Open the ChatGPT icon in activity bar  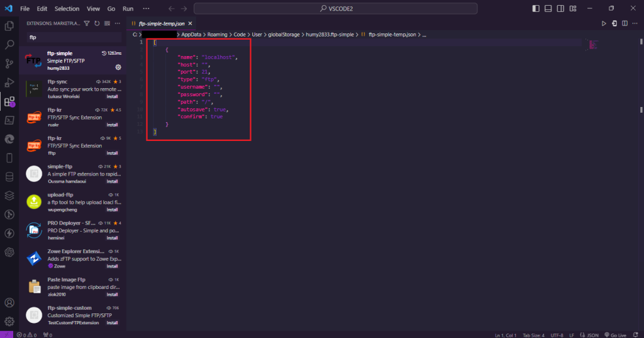pos(9,252)
